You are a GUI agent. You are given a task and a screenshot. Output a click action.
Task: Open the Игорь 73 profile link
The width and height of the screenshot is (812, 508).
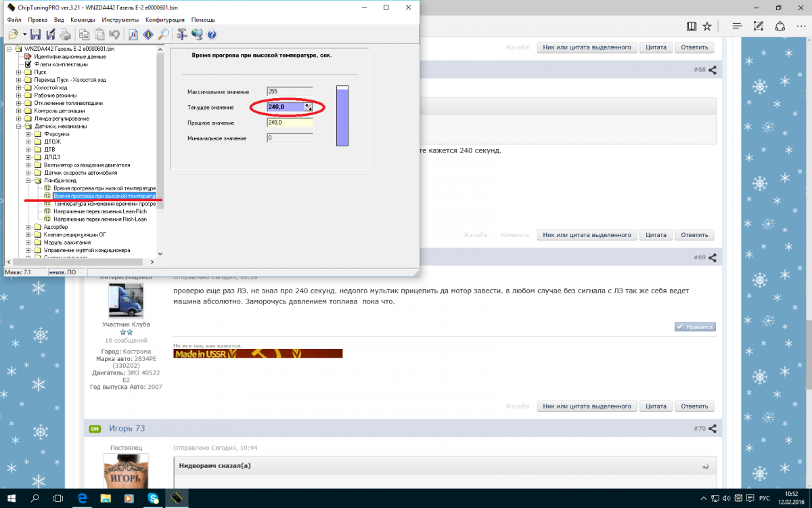[x=127, y=429]
